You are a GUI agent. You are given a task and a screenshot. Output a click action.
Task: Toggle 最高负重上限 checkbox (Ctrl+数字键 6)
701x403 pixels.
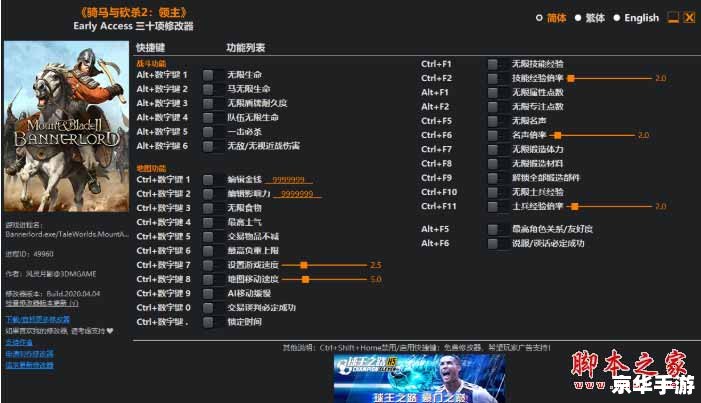tap(208, 251)
